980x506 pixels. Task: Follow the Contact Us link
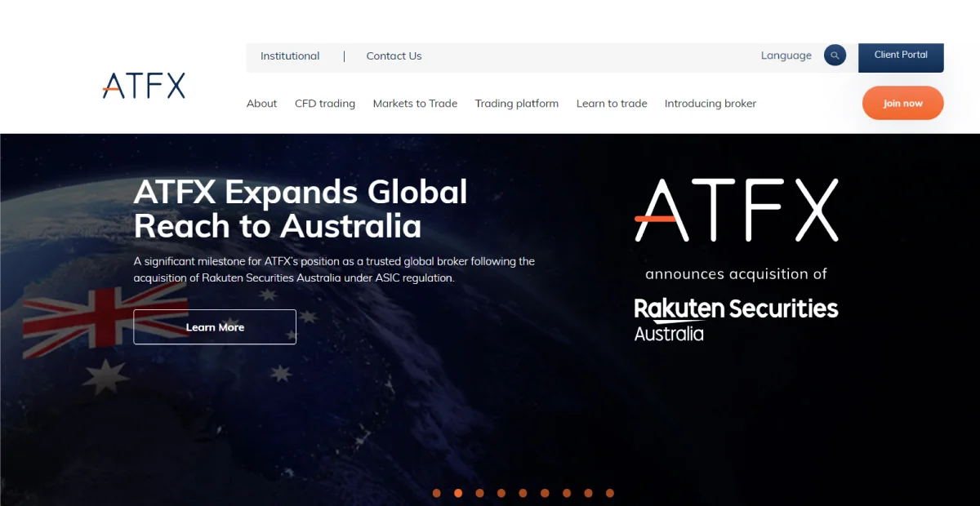pos(394,56)
